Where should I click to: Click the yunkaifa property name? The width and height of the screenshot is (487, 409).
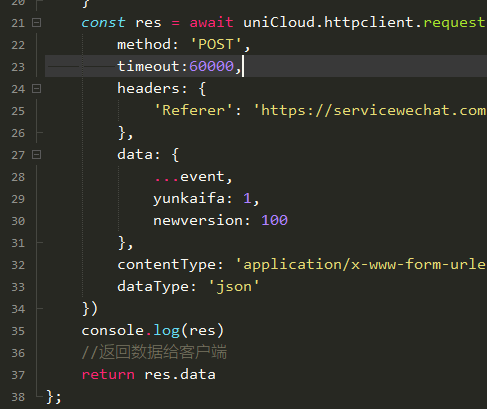pos(189,199)
